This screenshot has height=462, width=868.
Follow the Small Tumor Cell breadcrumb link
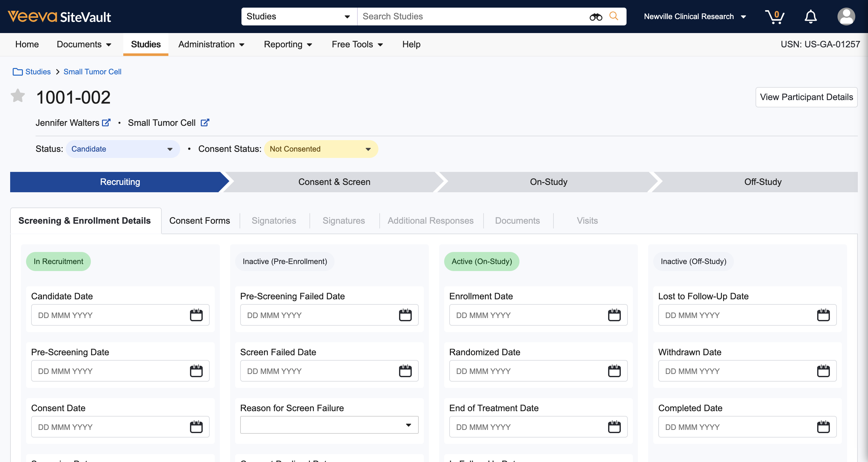(92, 72)
